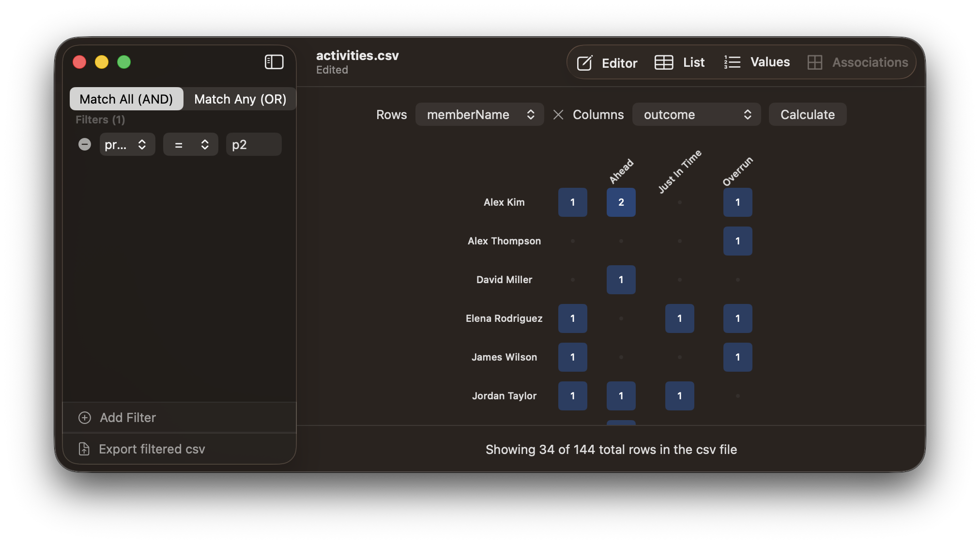Click the List table icon
This screenshot has height=544, width=980.
[664, 62]
